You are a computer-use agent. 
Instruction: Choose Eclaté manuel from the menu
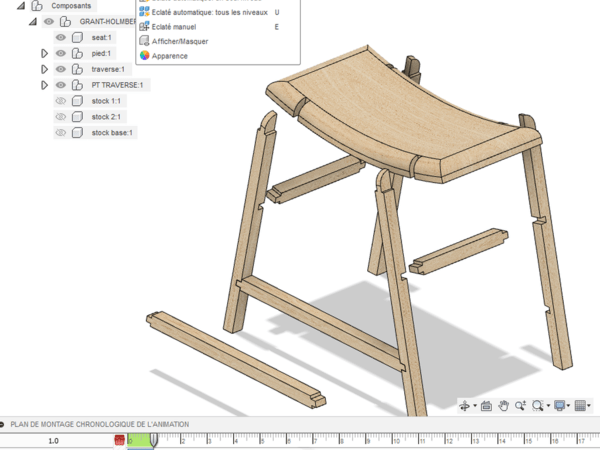[x=174, y=26]
